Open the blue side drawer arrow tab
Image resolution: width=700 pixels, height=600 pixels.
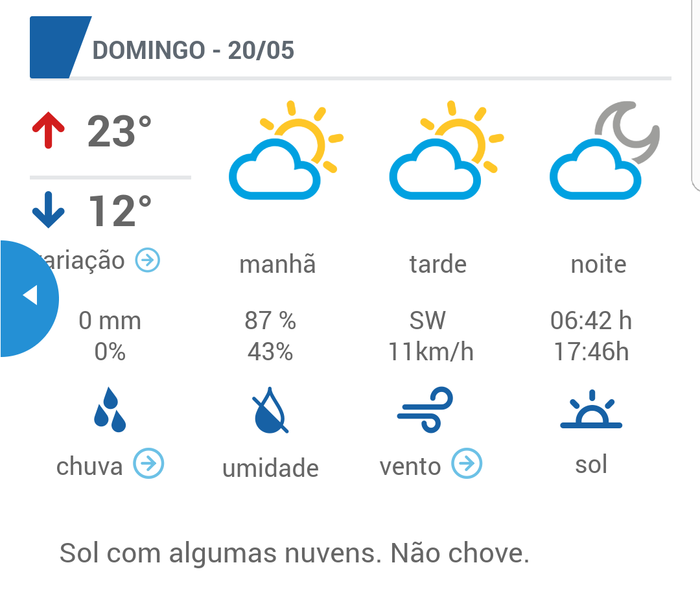tap(28, 298)
